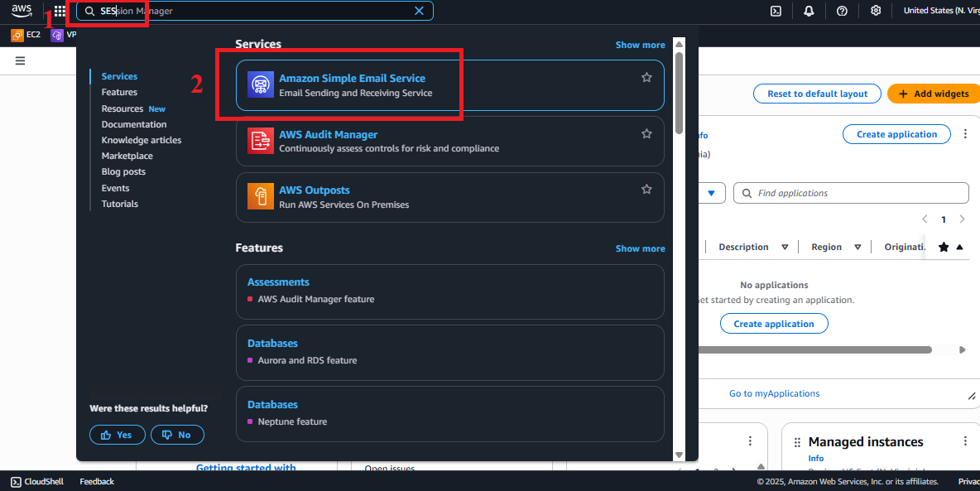Click the AWS logo home icon

pyautogui.click(x=22, y=11)
